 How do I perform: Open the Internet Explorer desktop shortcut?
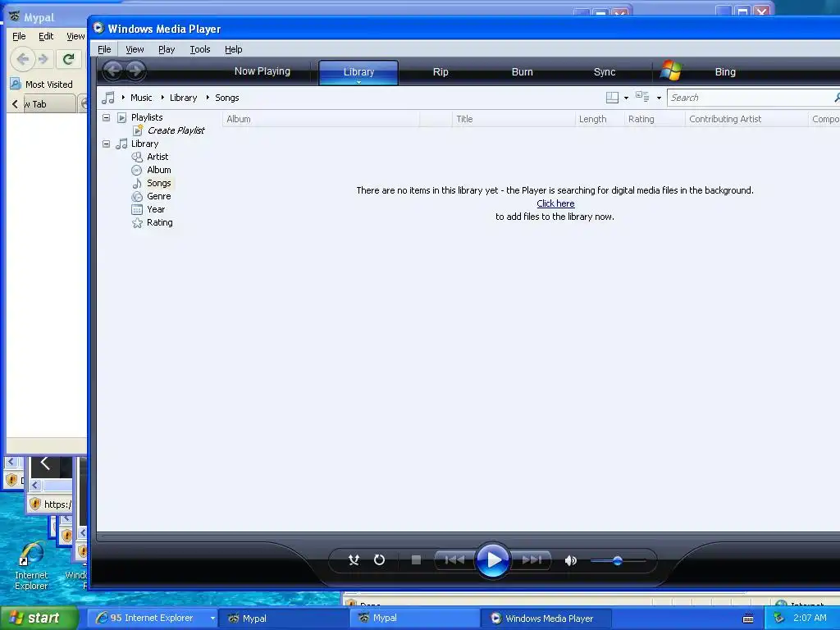[31, 565]
